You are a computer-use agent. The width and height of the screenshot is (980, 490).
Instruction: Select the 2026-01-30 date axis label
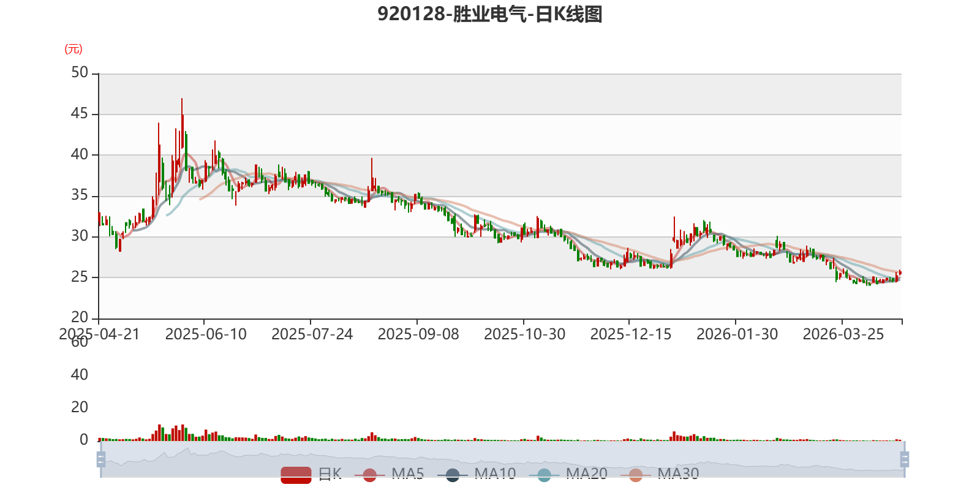pyautogui.click(x=737, y=334)
